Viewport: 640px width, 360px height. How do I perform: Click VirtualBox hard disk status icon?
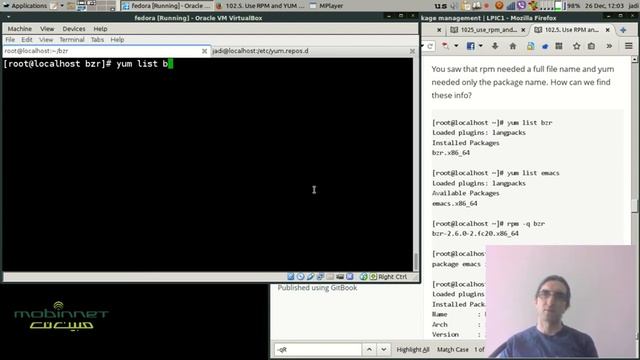click(291, 277)
